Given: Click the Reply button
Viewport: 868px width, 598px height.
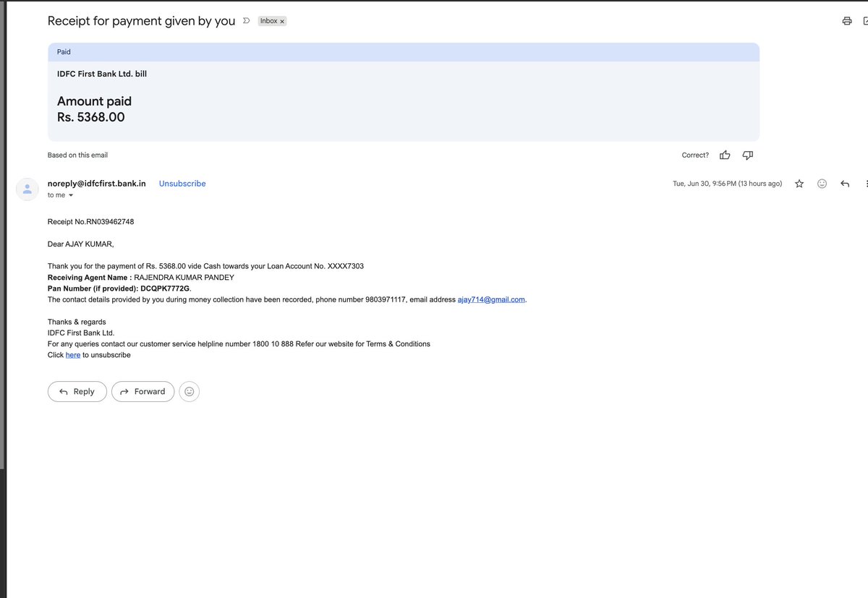Looking at the screenshot, I should (x=77, y=391).
